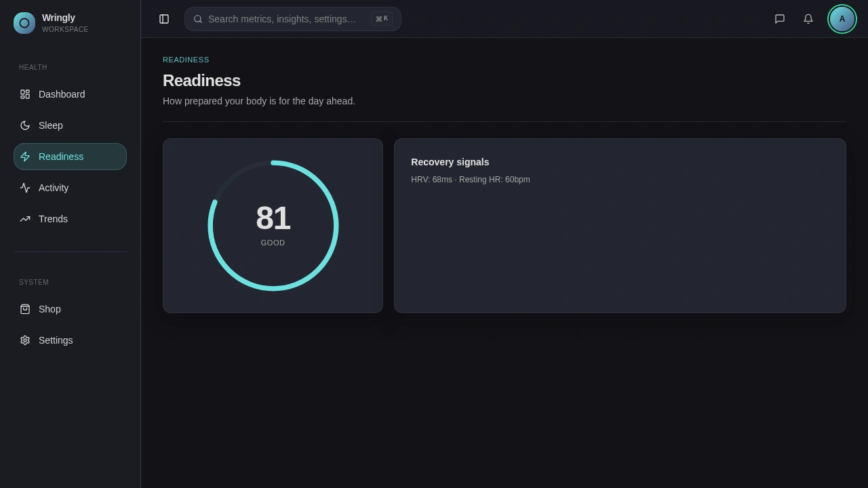Click the ⌘K shortcut badge
The height and width of the screenshot is (488, 868).
click(382, 19)
